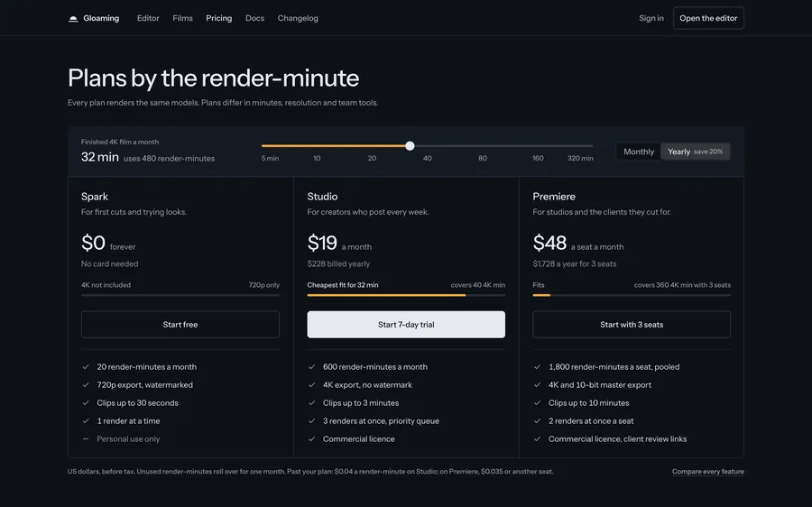Image resolution: width=812 pixels, height=507 pixels.
Task: Open the Docs navigation link
Action: click(x=254, y=18)
